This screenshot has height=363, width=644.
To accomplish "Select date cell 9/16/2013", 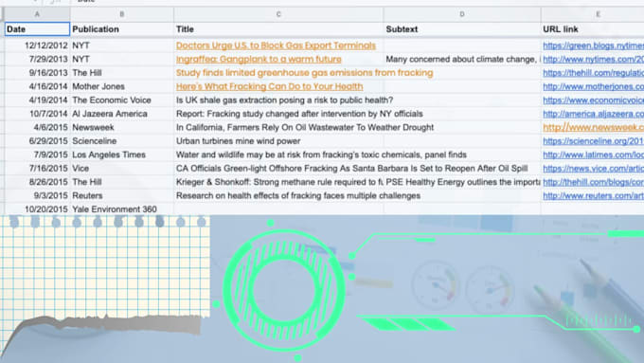I will pos(37,73).
